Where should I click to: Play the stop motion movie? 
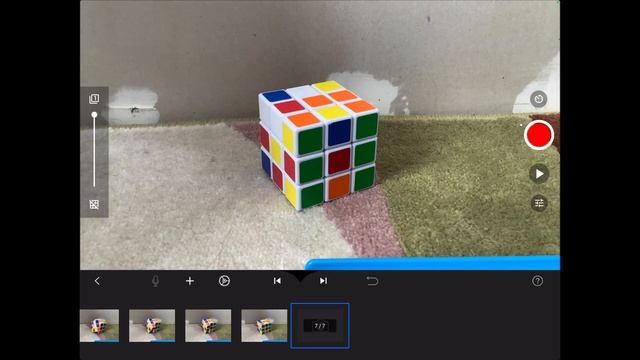(x=539, y=174)
